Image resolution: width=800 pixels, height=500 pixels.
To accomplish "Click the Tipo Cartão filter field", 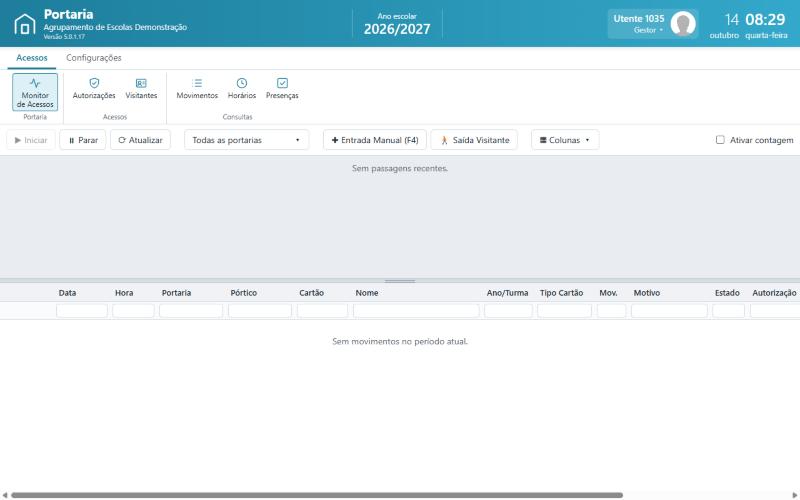I will (x=564, y=310).
